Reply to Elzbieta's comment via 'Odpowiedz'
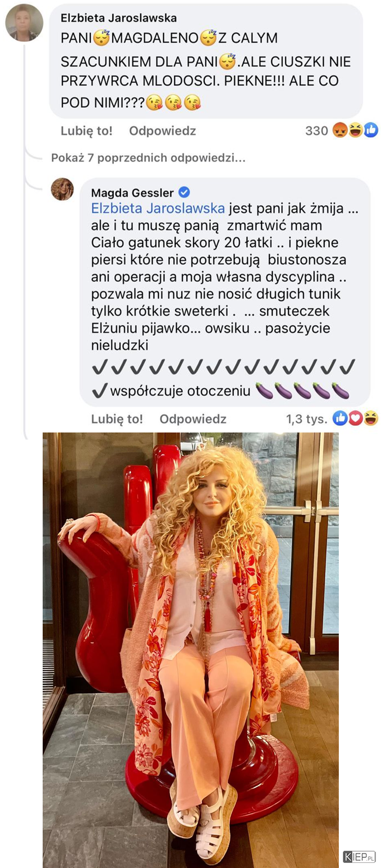The image size is (381, 868). pyautogui.click(x=163, y=131)
